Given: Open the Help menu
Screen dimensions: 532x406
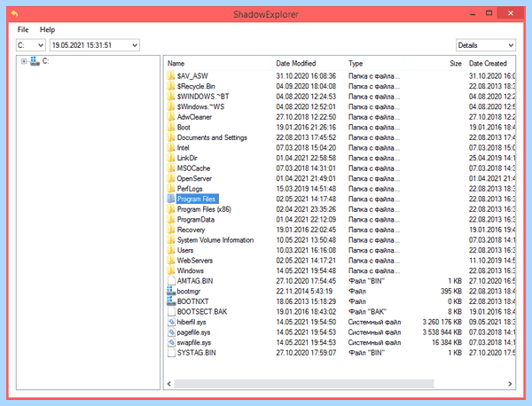Looking at the screenshot, I should [x=47, y=29].
